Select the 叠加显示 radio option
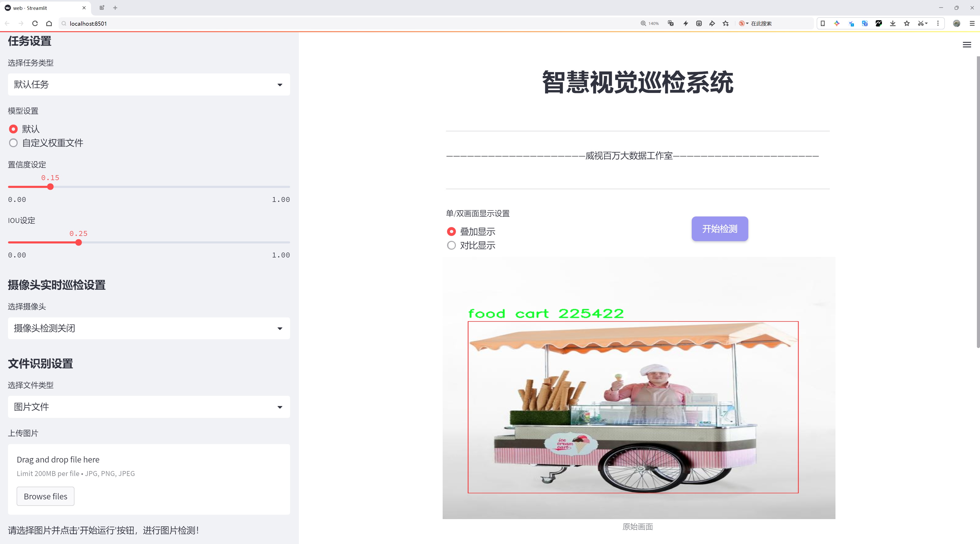 [x=451, y=232]
